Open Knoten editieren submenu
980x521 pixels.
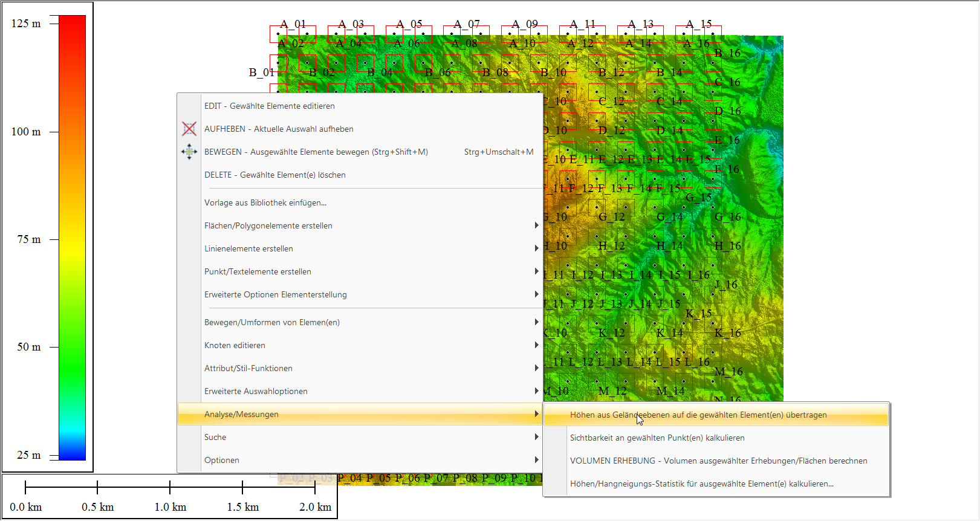(360, 345)
